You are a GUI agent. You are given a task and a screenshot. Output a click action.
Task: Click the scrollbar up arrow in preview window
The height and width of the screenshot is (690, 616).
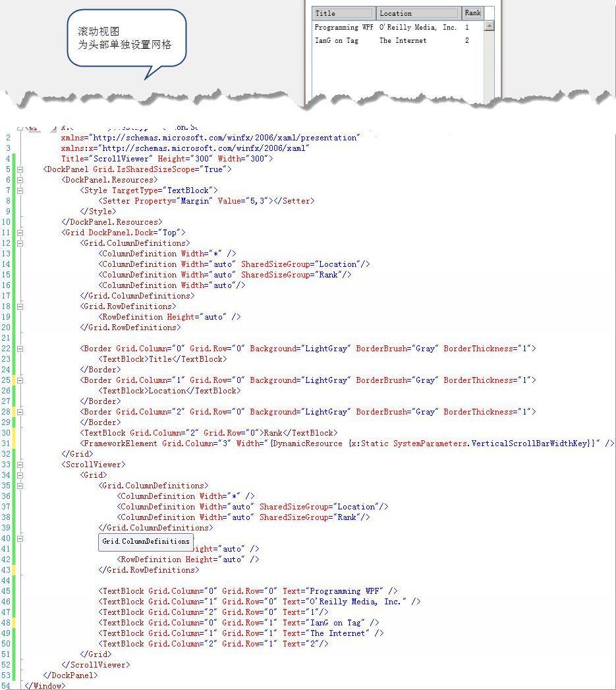pos(489,26)
